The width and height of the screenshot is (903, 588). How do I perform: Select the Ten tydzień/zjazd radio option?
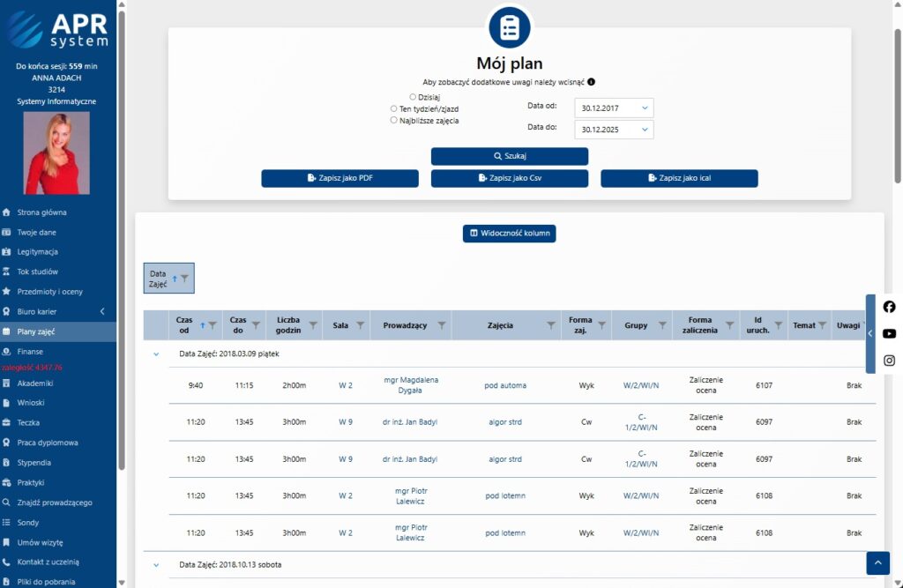coord(394,109)
